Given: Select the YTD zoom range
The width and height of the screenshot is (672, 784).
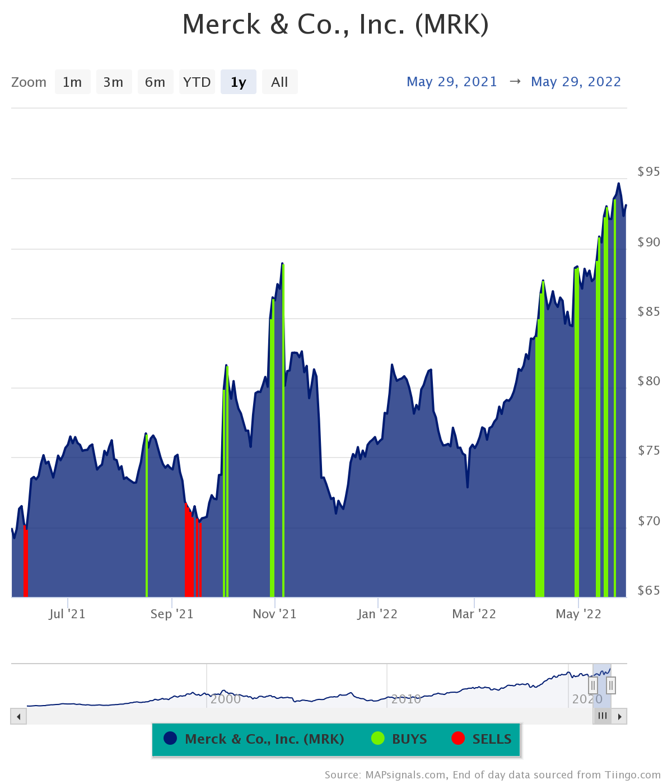Looking at the screenshot, I should point(197,82).
